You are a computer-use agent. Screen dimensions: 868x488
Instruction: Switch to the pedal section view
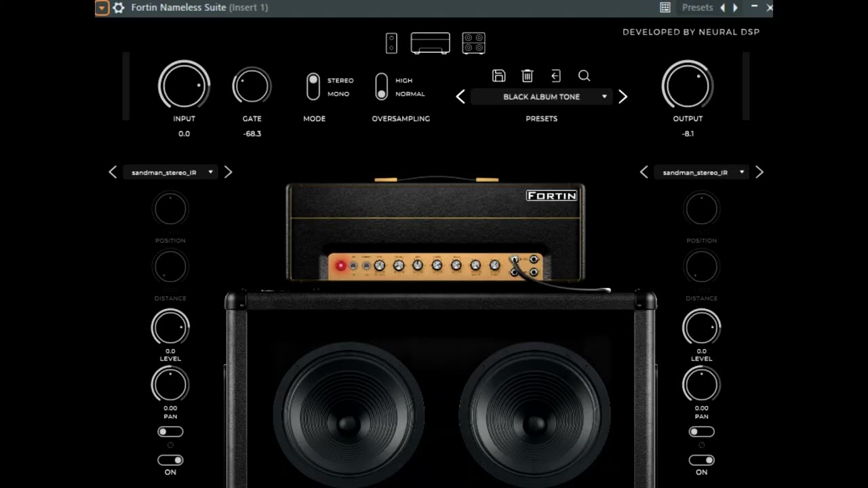(x=391, y=43)
